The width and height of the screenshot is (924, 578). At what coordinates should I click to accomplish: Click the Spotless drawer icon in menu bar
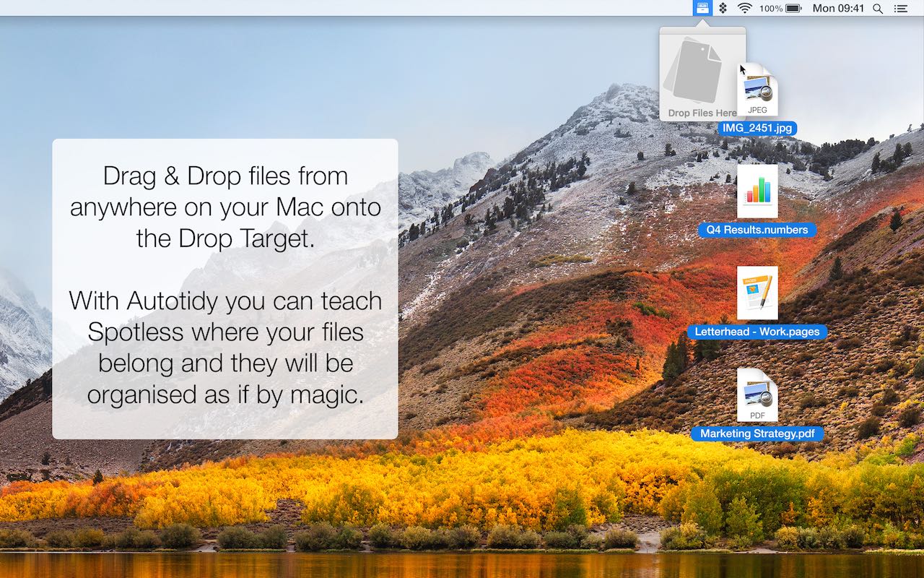click(x=702, y=8)
